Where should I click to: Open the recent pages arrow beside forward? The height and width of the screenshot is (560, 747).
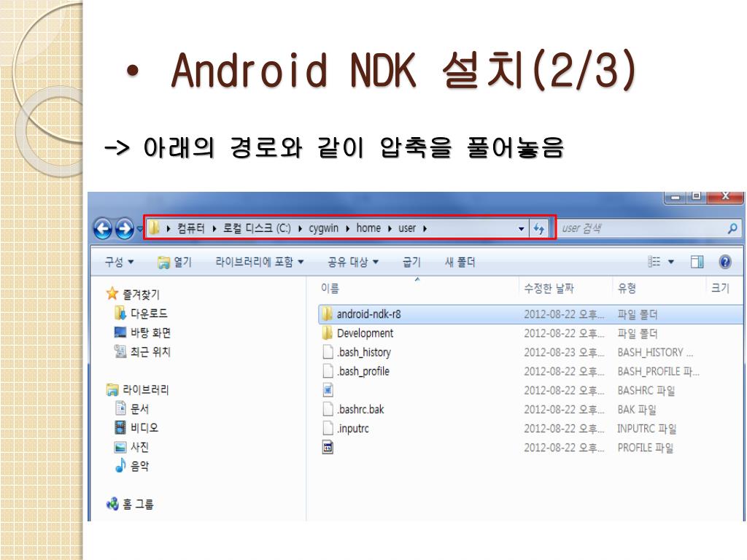pos(139,230)
